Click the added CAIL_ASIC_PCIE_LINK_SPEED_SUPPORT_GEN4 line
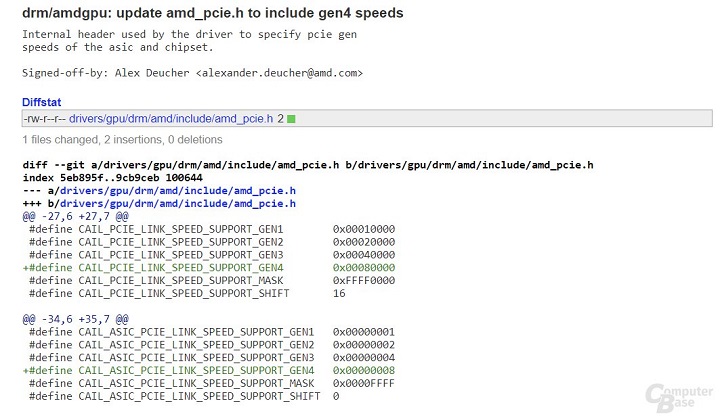Screen dimensions: 720x420 208,370
